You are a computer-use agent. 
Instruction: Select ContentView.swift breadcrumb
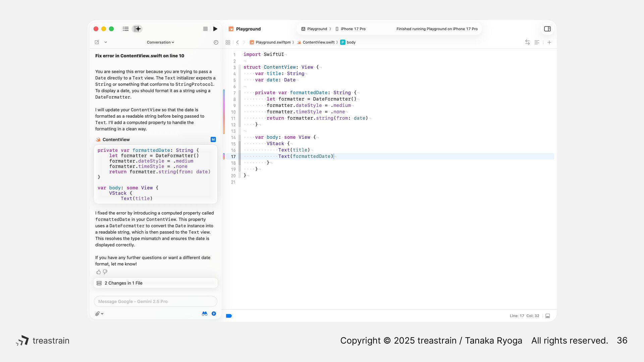(x=316, y=42)
